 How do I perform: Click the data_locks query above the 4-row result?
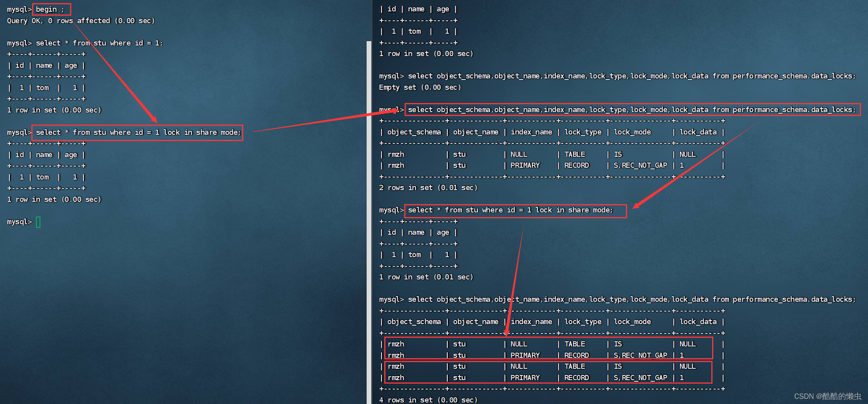pos(631,299)
